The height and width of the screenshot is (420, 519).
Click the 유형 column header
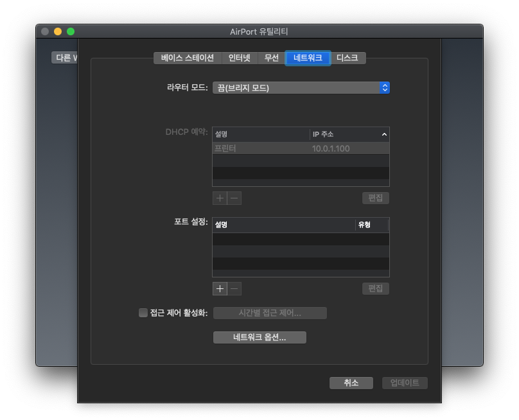point(372,225)
